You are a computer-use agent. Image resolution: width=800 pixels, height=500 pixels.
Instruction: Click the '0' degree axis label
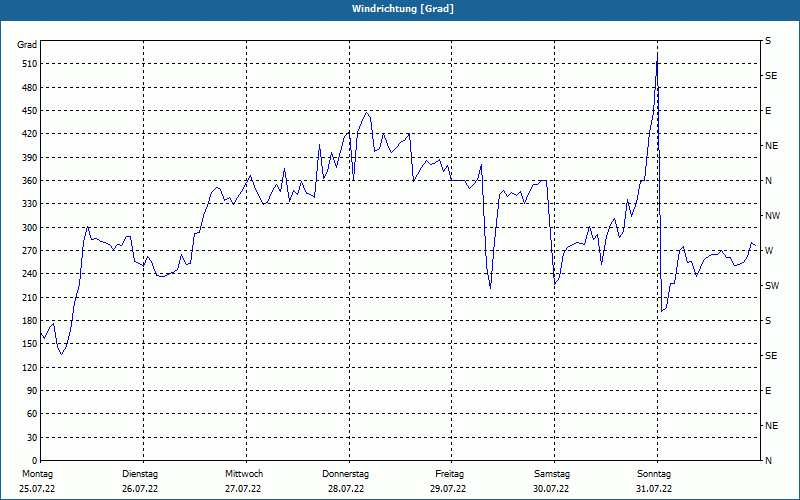point(34,461)
